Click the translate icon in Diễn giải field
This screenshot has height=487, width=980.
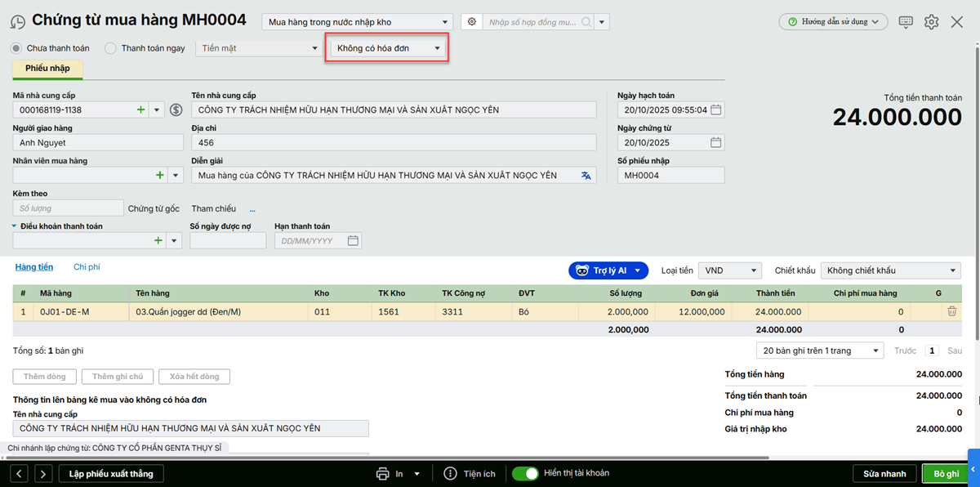click(x=586, y=175)
